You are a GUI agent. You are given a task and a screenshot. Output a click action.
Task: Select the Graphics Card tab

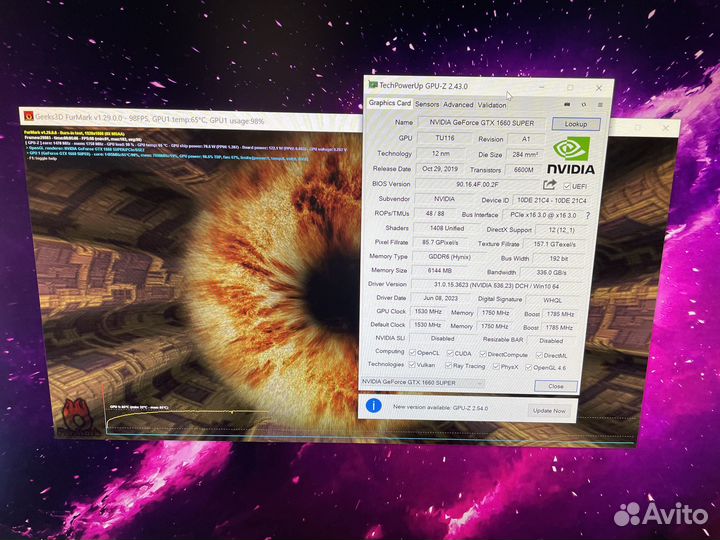(x=390, y=103)
